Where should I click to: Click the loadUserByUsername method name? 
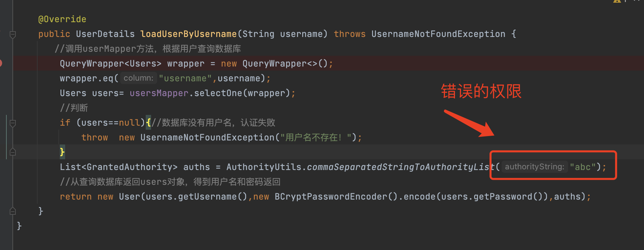[188, 34]
